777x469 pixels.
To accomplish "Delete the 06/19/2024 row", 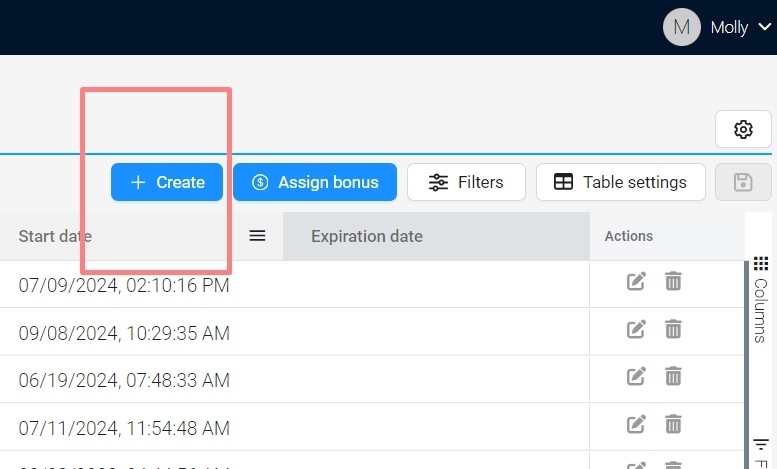I will [673, 376].
